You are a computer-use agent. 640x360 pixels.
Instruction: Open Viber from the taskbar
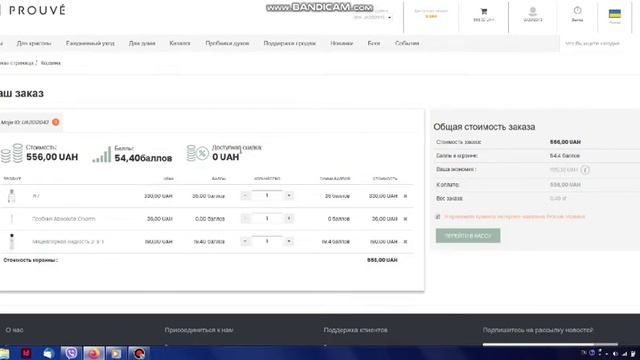click(x=71, y=353)
